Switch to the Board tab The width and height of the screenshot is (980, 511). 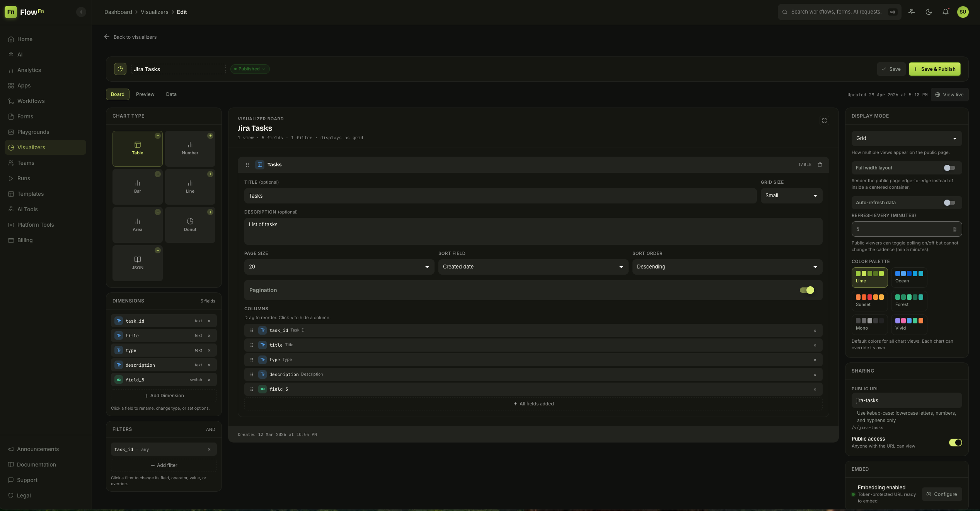(118, 94)
